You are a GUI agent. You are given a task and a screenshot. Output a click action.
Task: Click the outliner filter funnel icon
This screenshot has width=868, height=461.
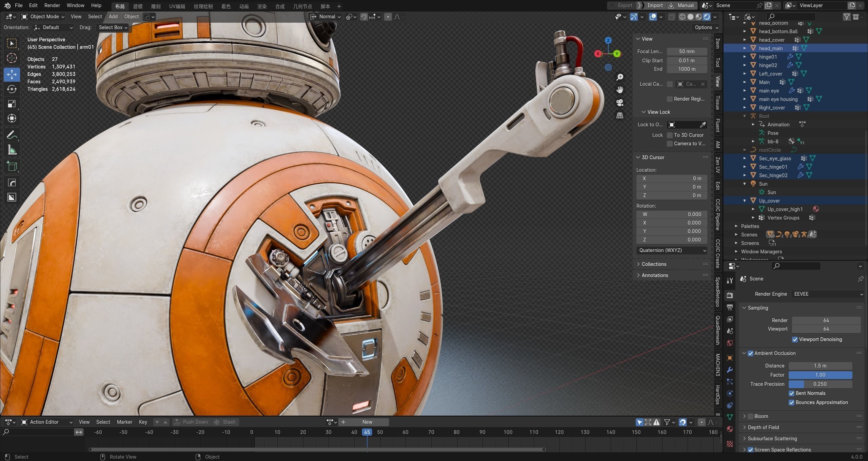click(847, 17)
